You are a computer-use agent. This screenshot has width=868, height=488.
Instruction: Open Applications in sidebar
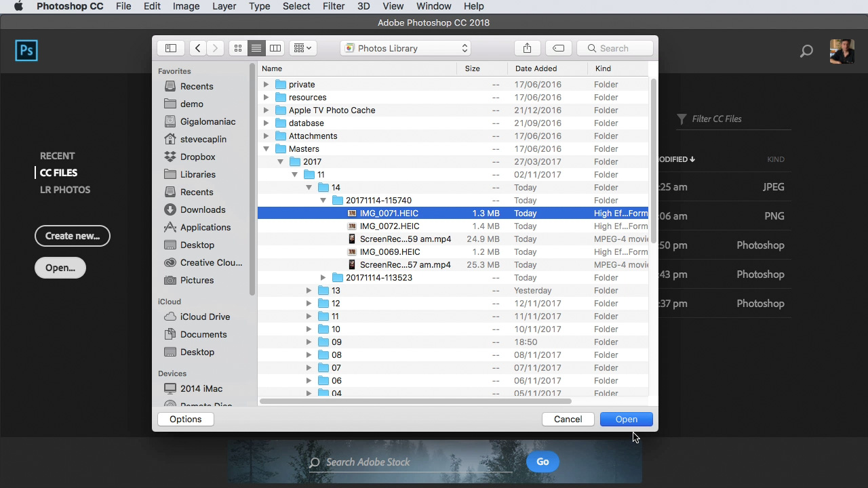click(x=205, y=227)
